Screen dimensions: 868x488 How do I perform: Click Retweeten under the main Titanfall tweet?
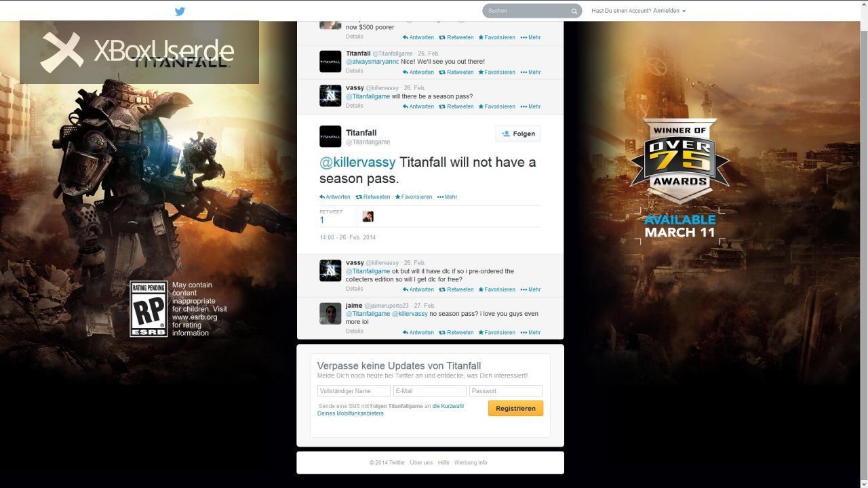373,197
